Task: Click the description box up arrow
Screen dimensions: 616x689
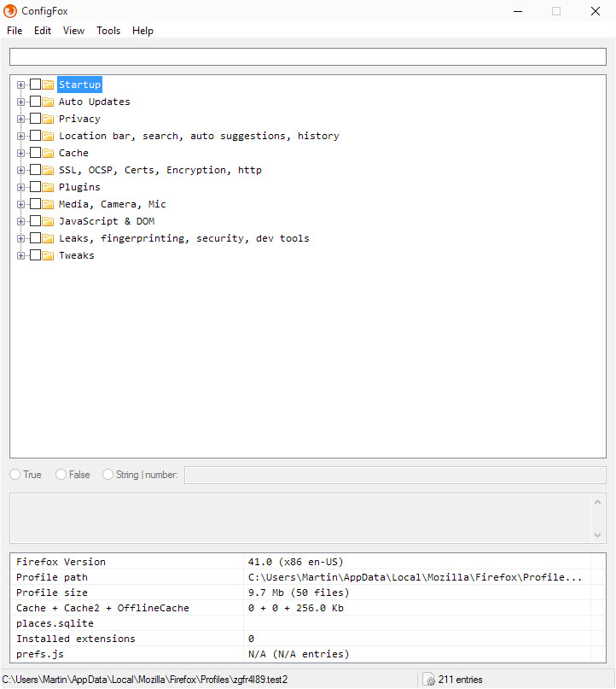Action: [x=597, y=502]
